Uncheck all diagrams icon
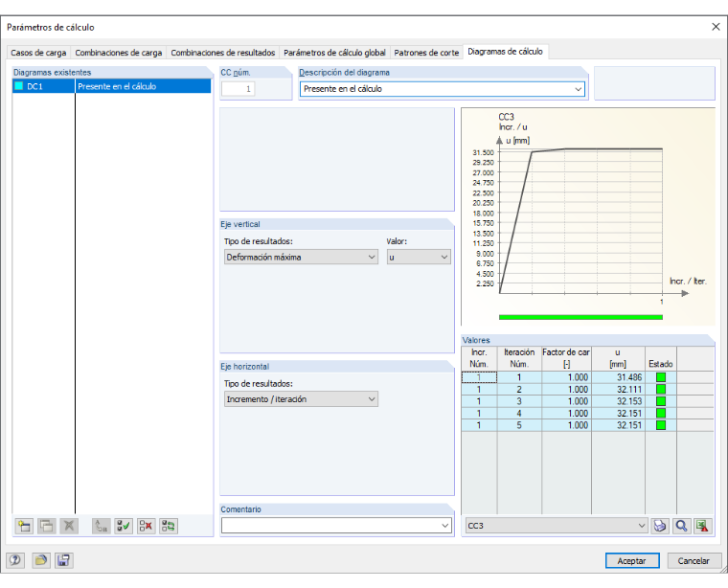The image size is (728, 588). (146, 526)
